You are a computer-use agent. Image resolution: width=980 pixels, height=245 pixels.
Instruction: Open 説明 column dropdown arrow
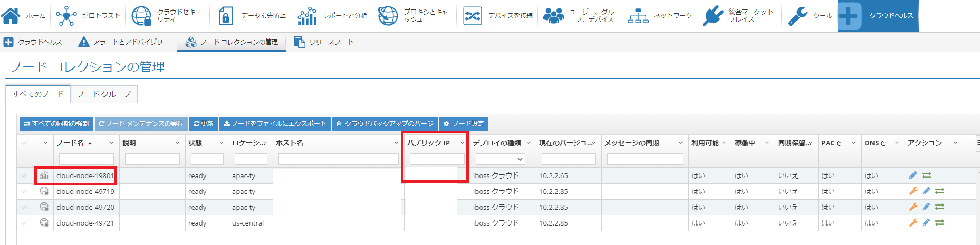(x=177, y=143)
